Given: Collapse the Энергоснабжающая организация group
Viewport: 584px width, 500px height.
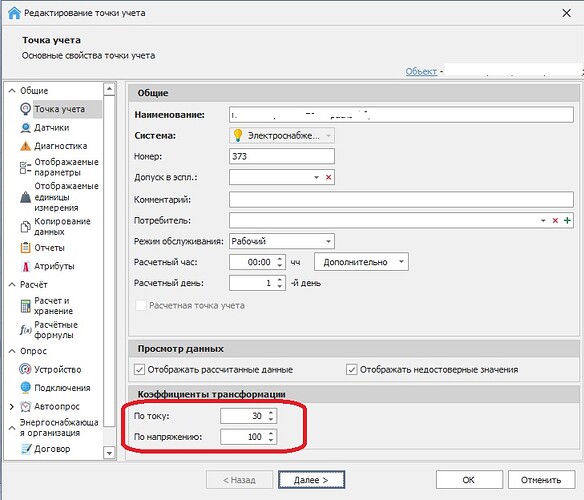Looking at the screenshot, I should (12, 428).
